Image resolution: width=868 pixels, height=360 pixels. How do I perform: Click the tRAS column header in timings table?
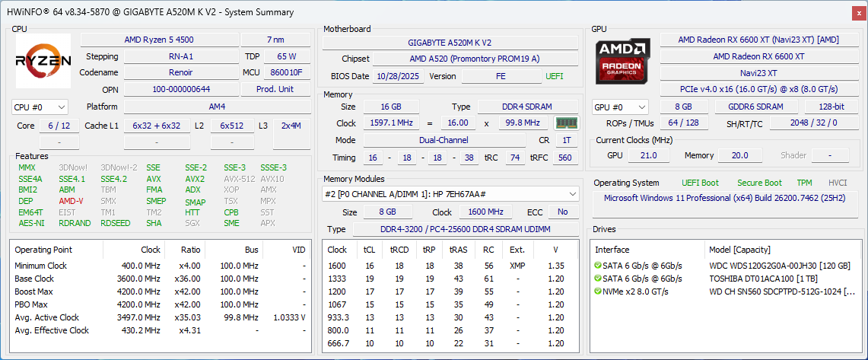click(x=459, y=250)
